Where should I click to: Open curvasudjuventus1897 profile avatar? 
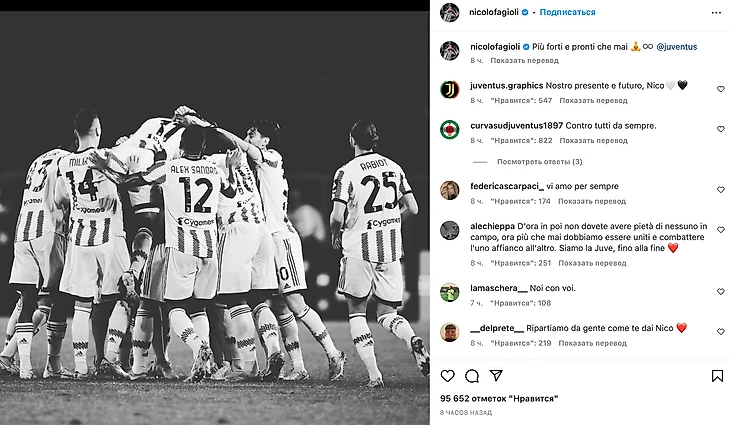[450, 129]
